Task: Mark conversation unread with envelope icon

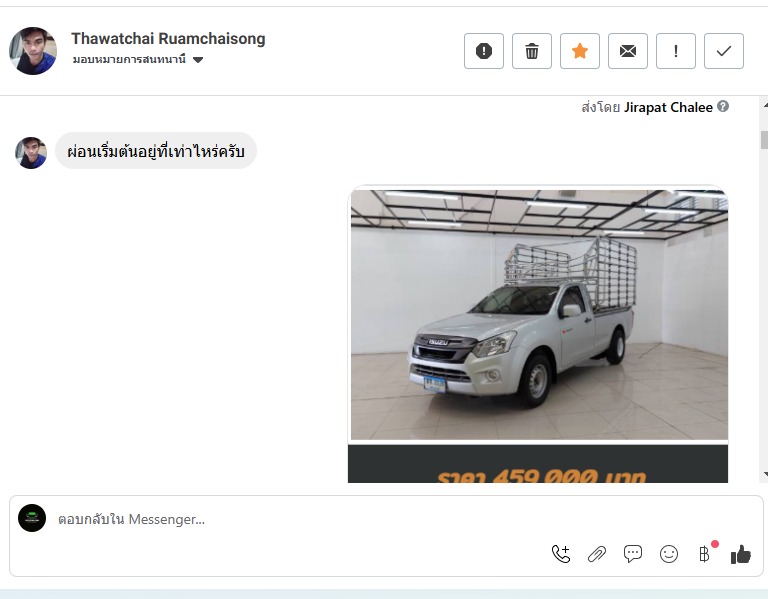Action: tap(627, 51)
